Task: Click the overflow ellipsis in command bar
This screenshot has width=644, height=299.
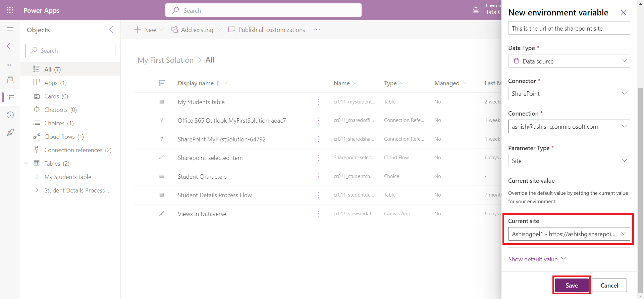Action: (x=316, y=30)
